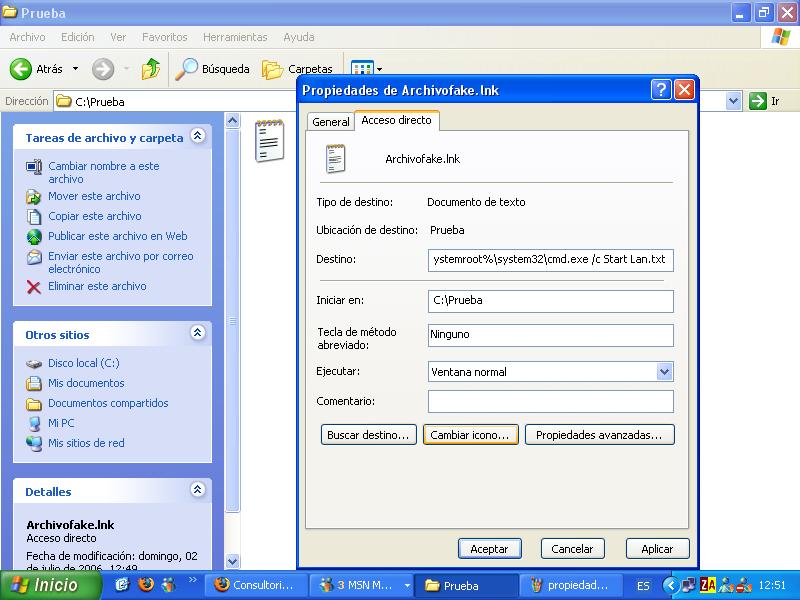The width and height of the screenshot is (800, 600).
Task: Collapse Tareas de archivo y carpeta panel
Action: click(198, 136)
